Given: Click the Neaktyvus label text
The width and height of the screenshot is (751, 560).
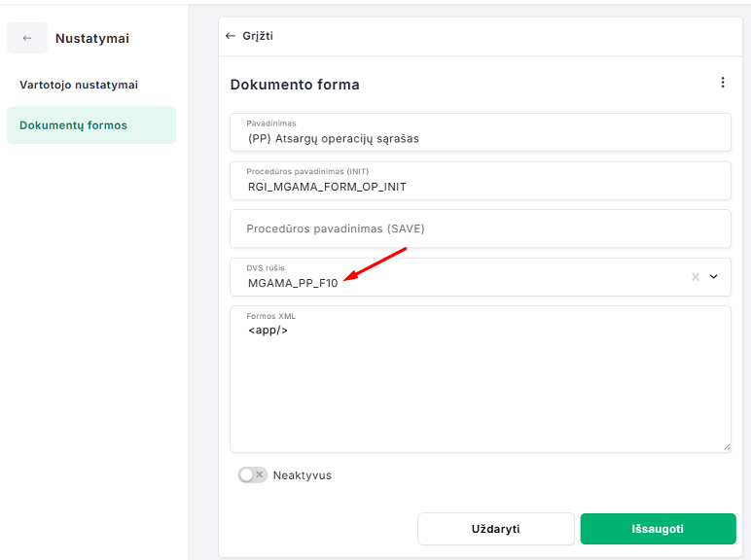Looking at the screenshot, I should [x=302, y=475].
